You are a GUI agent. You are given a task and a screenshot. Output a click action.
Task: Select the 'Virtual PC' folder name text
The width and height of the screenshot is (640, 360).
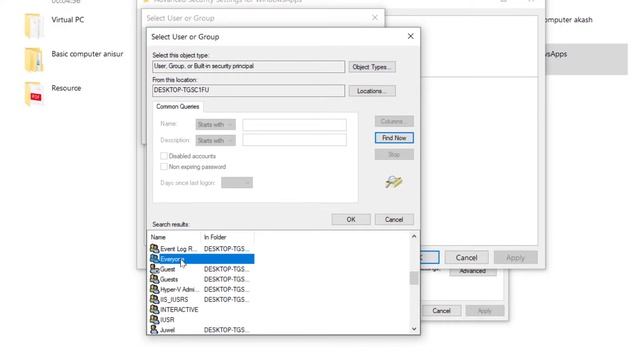pyautogui.click(x=68, y=20)
